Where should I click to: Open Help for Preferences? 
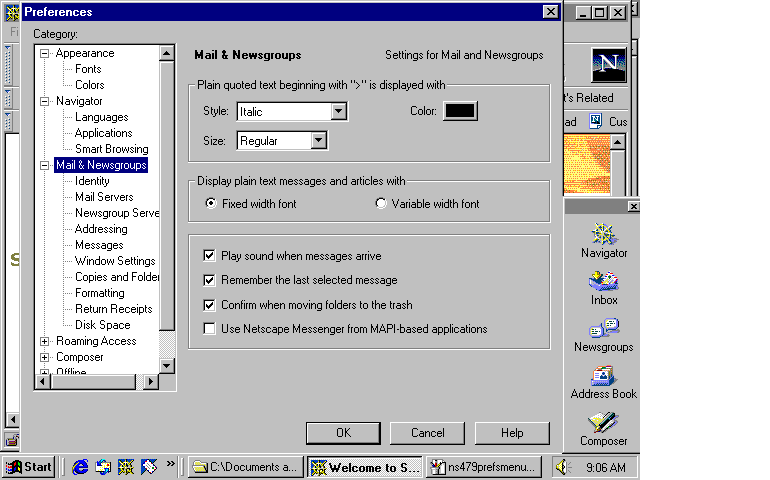coord(512,433)
